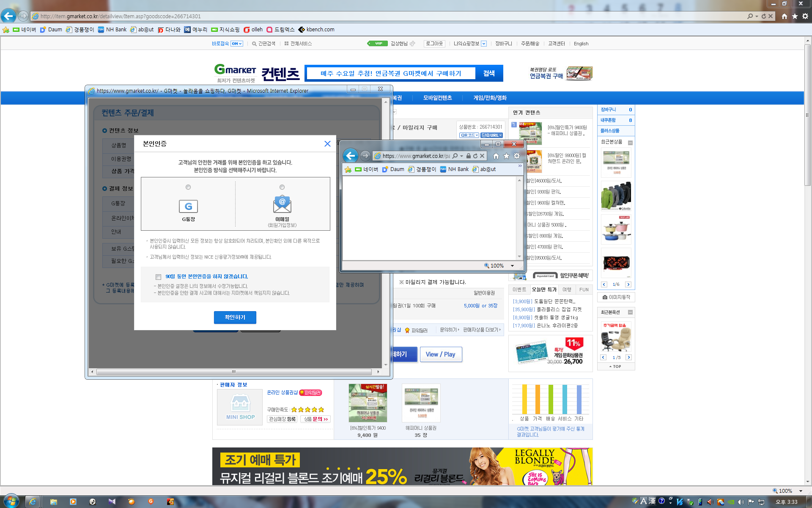Screen dimensions: 812x508
Task: Open the 전체서비스 menu
Action: pos(298,44)
